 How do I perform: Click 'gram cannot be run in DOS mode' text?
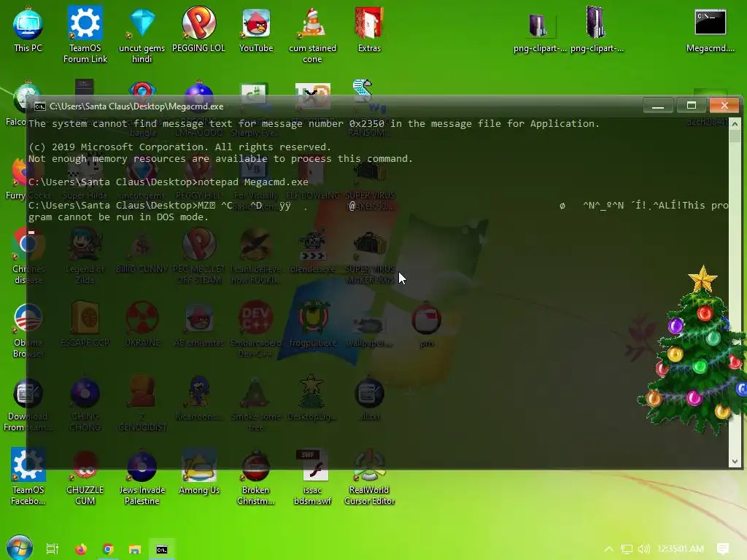point(118,217)
